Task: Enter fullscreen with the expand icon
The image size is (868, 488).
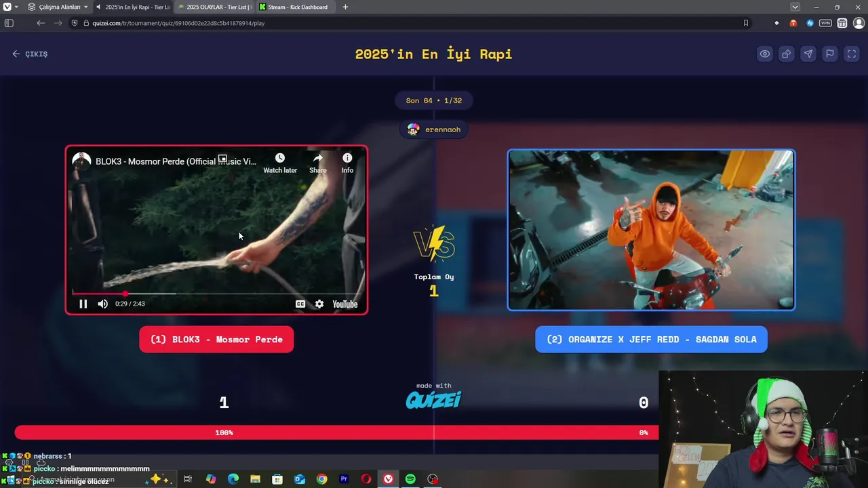Action: tap(852, 54)
